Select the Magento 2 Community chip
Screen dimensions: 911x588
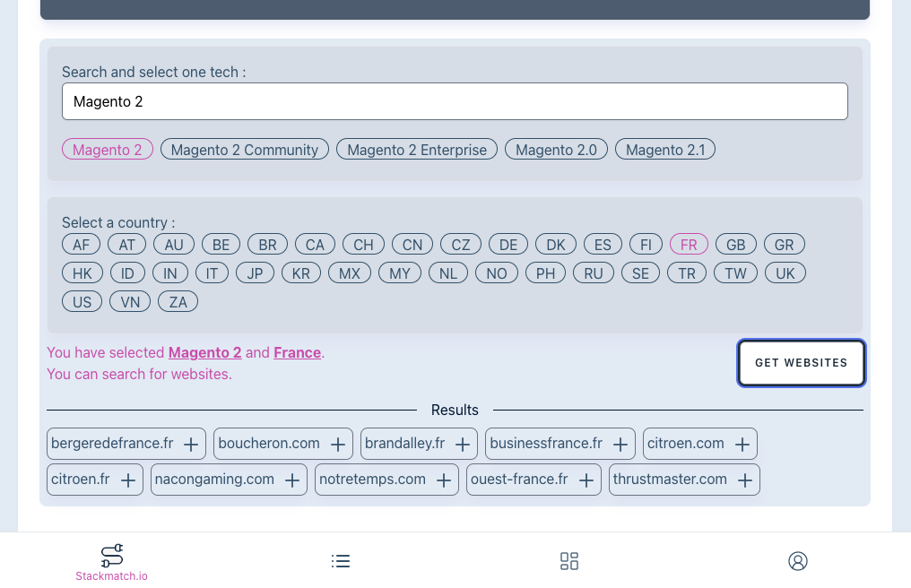tap(245, 150)
